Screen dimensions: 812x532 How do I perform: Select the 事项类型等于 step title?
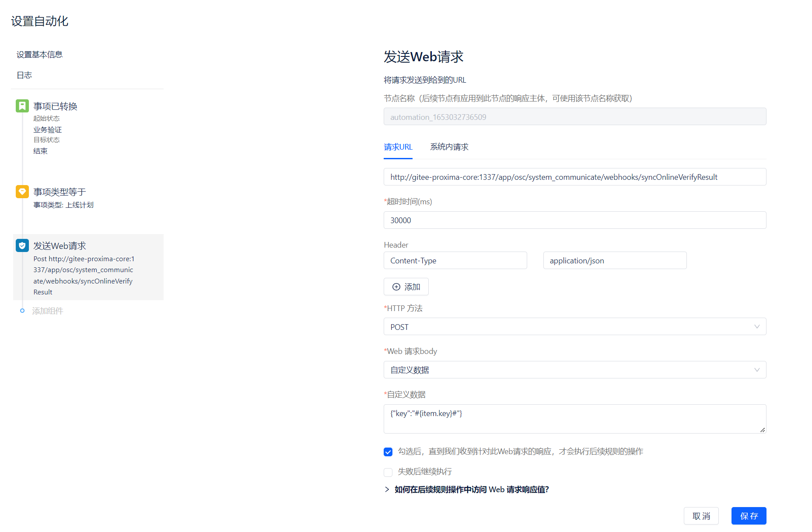pos(60,192)
